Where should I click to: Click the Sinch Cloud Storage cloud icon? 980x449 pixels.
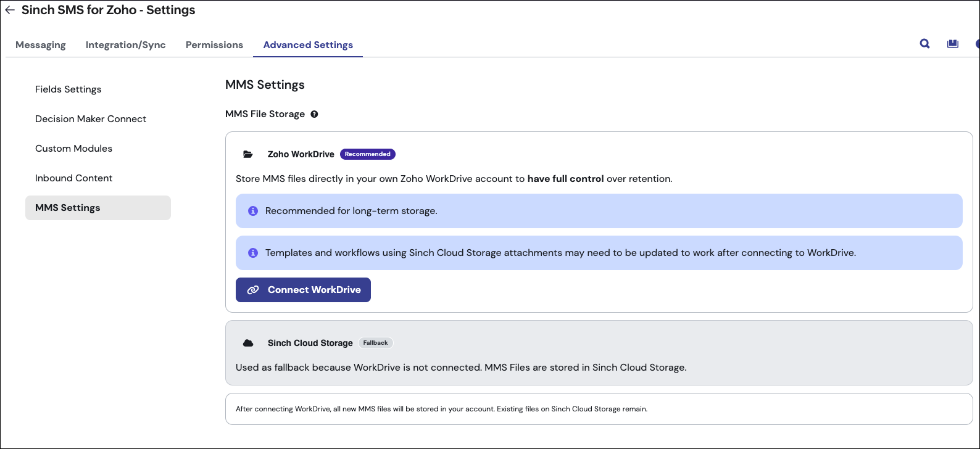(248, 343)
